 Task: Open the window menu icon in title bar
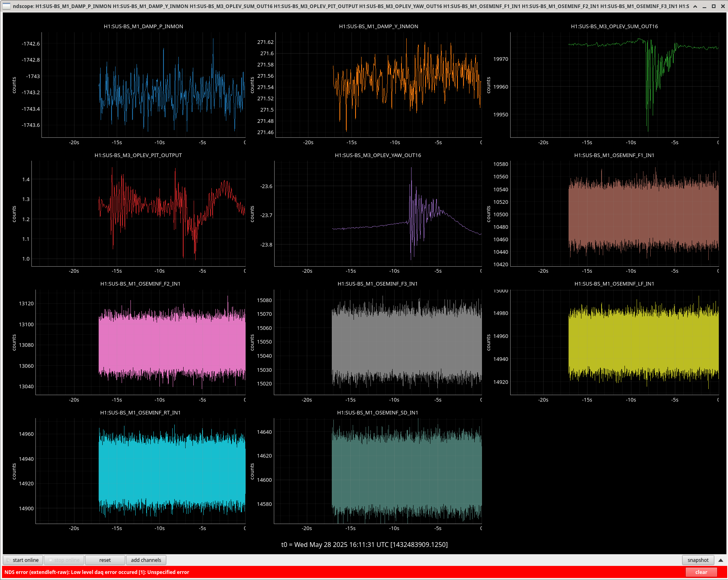[x=7, y=6]
